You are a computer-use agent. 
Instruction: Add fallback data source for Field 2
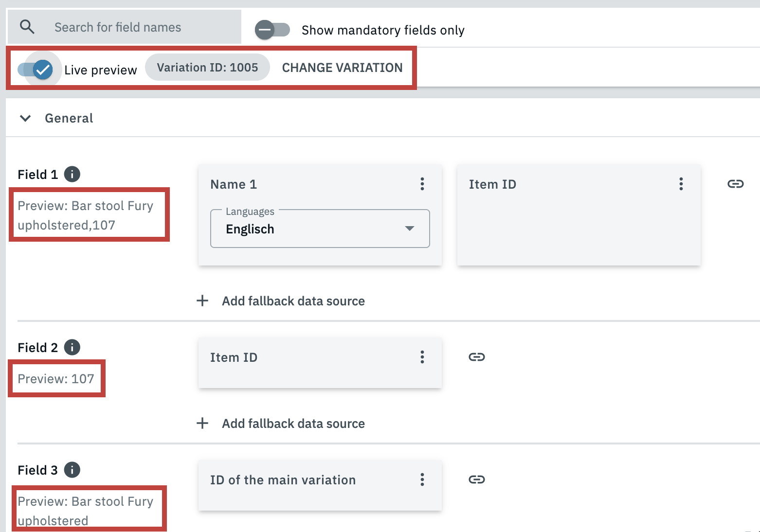pos(281,424)
